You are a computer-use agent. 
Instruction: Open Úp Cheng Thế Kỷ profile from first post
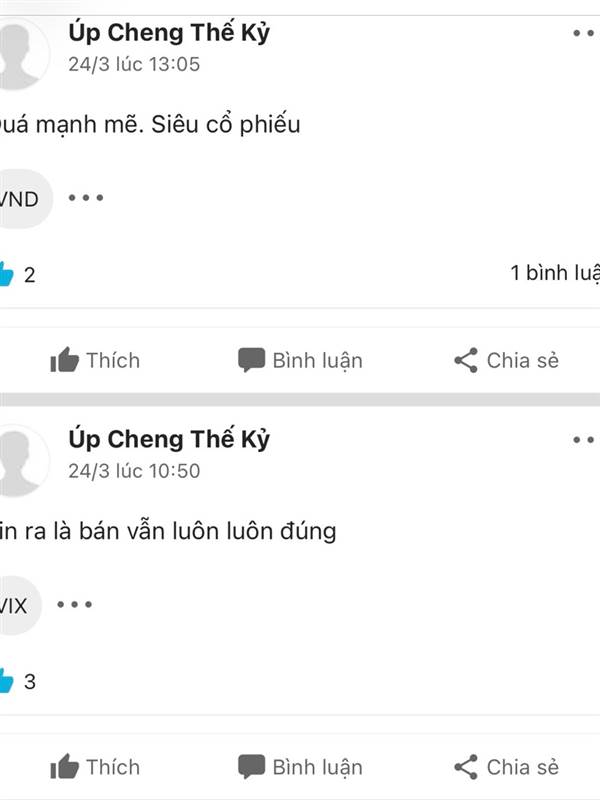(168, 32)
